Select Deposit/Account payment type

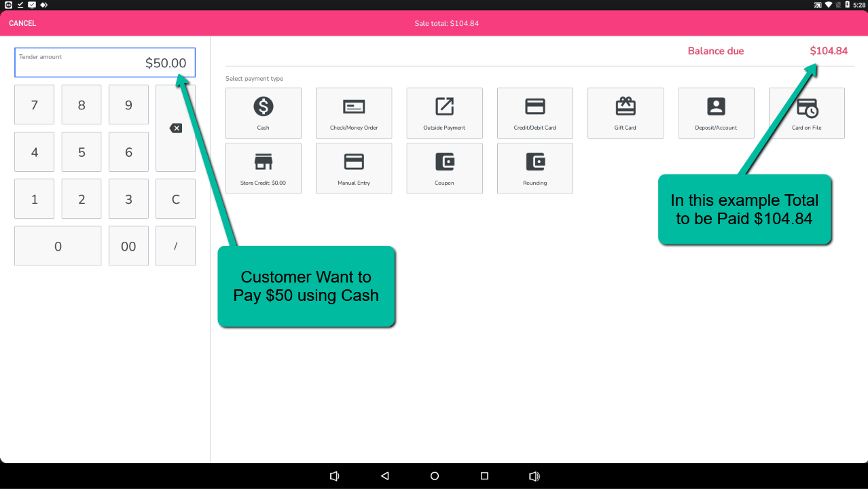[x=716, y=113]
